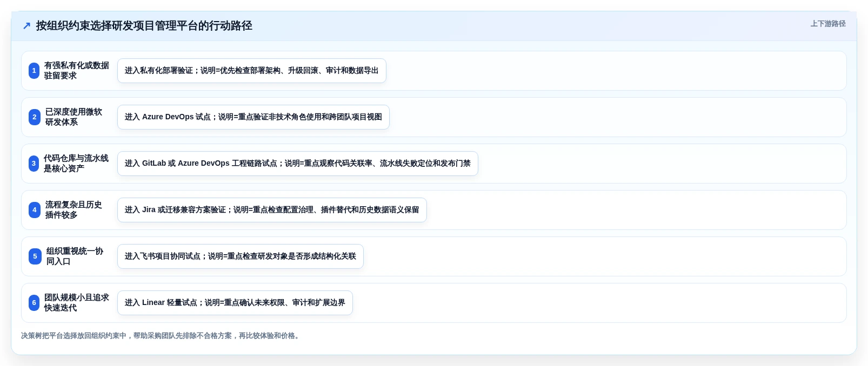
Task: Open the GitLab 或 Azure DevOps 工程链路试点 box
Action: coord(298,164)
